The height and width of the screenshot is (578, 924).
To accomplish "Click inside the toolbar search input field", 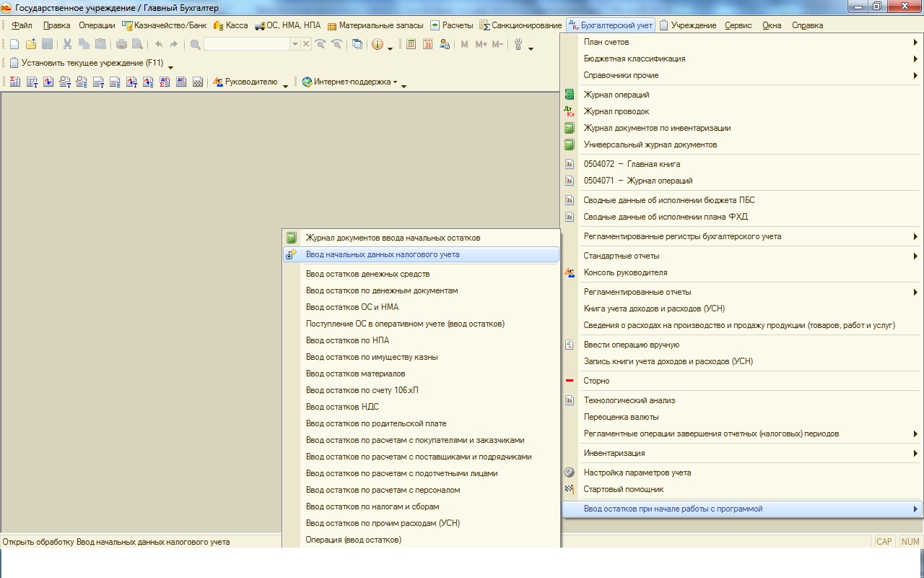I will click(x=246, y=44).
